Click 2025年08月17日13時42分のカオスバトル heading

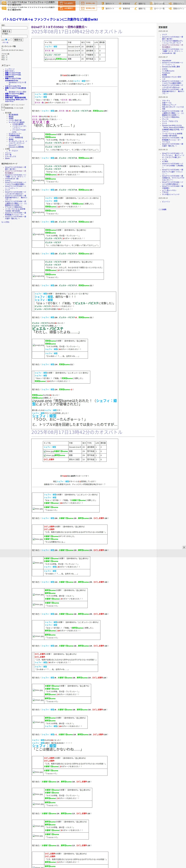pos(77,432)
